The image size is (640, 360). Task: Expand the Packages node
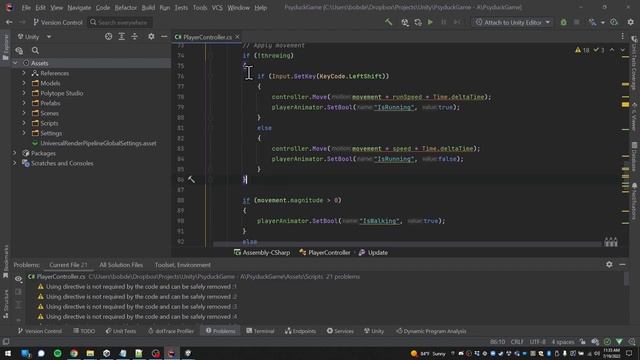[15, 153]
